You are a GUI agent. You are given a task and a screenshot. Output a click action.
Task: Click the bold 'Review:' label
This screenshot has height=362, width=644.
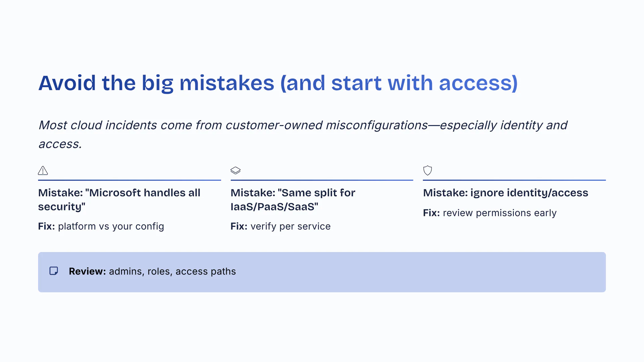coord(87,271)
